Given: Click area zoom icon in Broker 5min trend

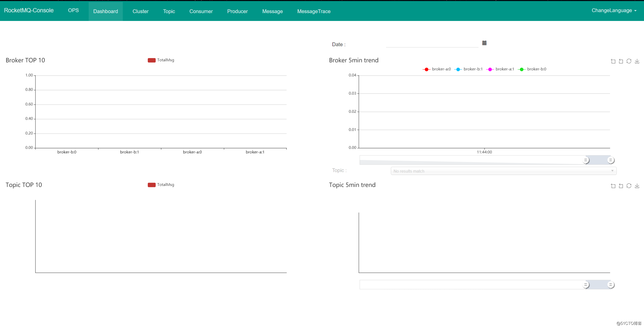Looking at the screenshot, I should coord(613,61).
